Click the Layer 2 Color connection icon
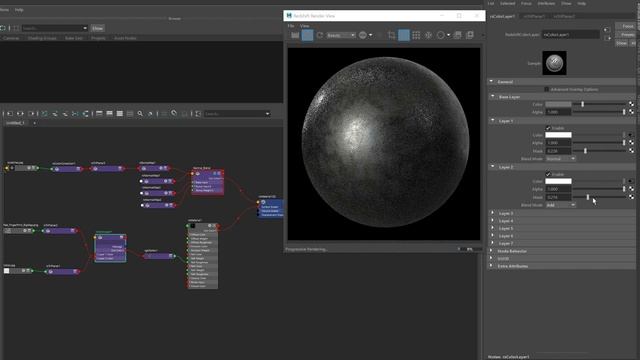 pos(631,181)
